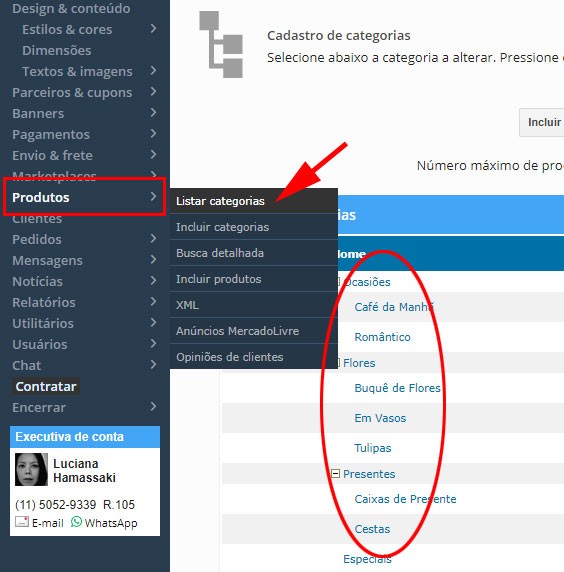Image resolution: width=564 pixels, height=572 pixels.
Task: Open the Buquê de Flores category
Action: [x=397, y=388]
